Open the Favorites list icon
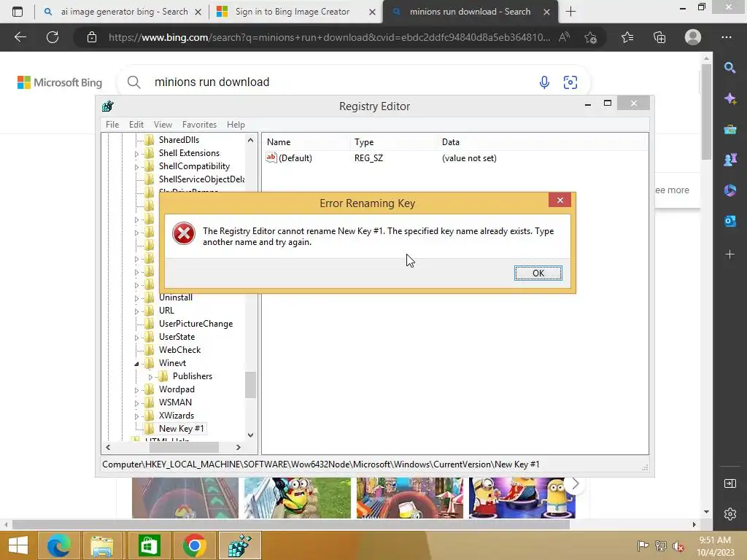This screenshot has width=747, height=560. pos(627,37)
